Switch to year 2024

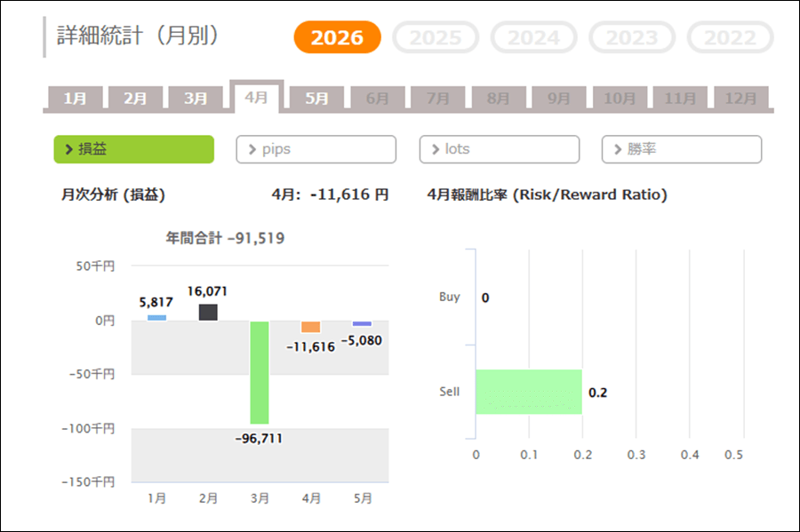pyautogui.click(x=533, y=37)
